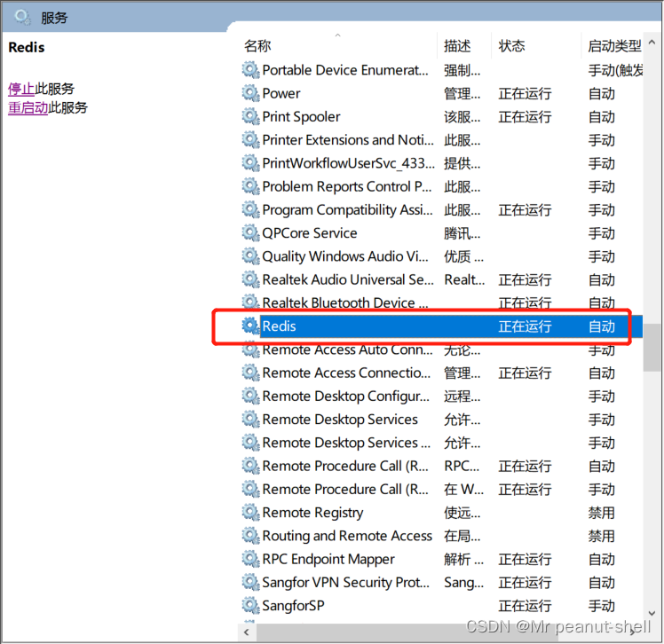The image size is (664, 644).
Task: Select Sangfor VPN Security Prot... name
Action: pyautogui.click(x=345, y=582)
